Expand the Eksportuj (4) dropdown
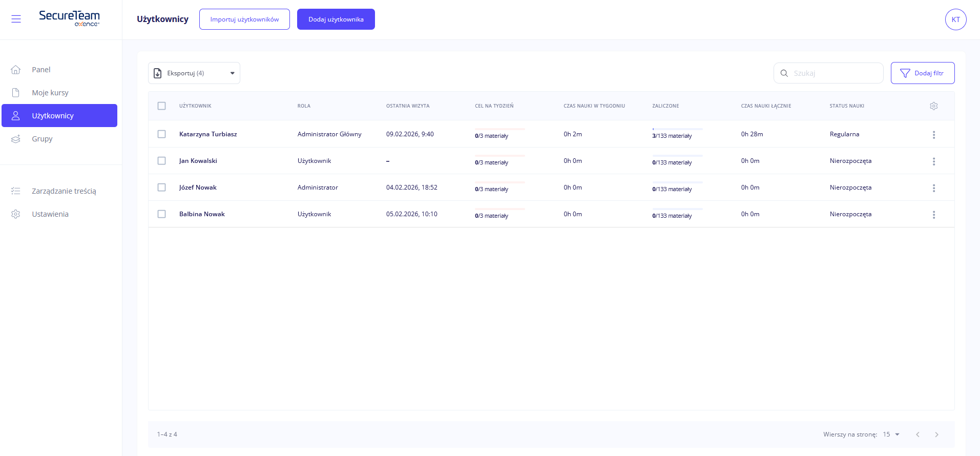The height and width of the screenshot is (456, 980). [x=194, y=73]
